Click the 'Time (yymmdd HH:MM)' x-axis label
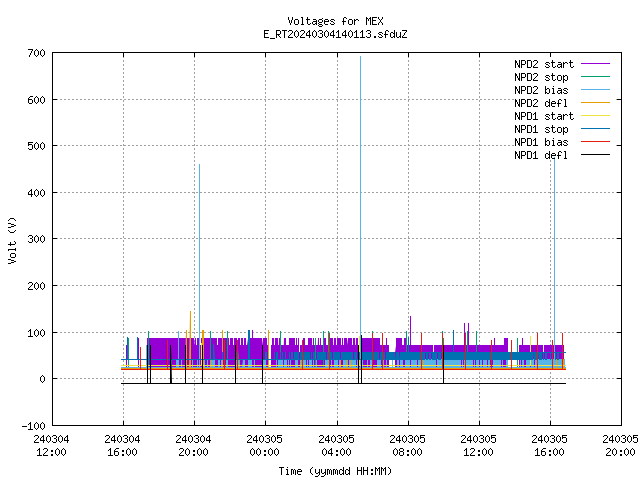Viewport: 640px width, 480px height. 335,471
